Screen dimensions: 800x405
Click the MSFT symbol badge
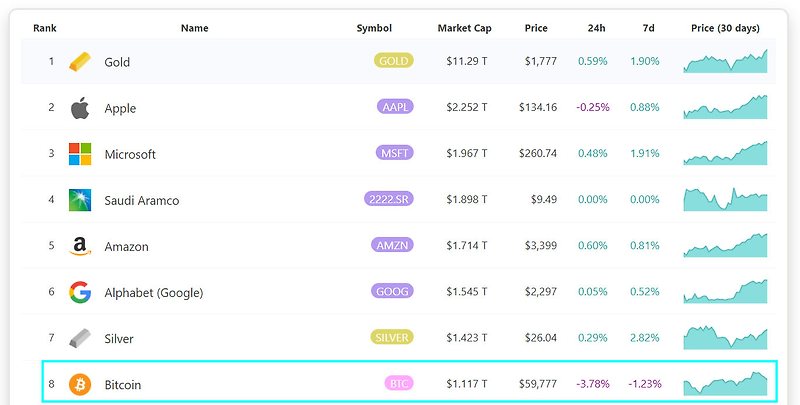(394, 153)
